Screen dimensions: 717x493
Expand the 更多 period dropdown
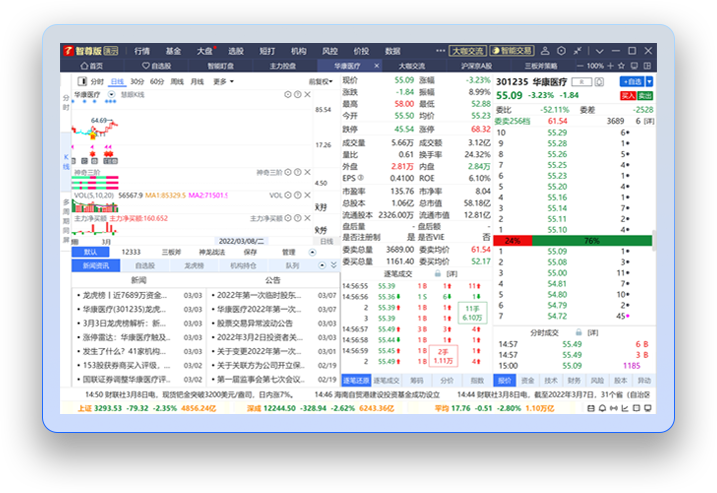click(x=224, y=81)
